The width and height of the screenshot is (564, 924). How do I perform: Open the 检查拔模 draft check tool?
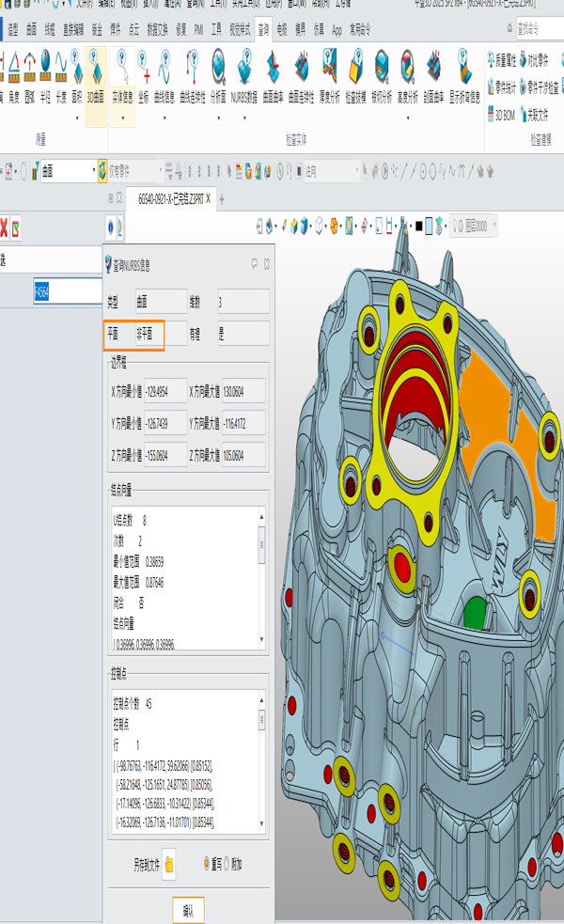355,76
